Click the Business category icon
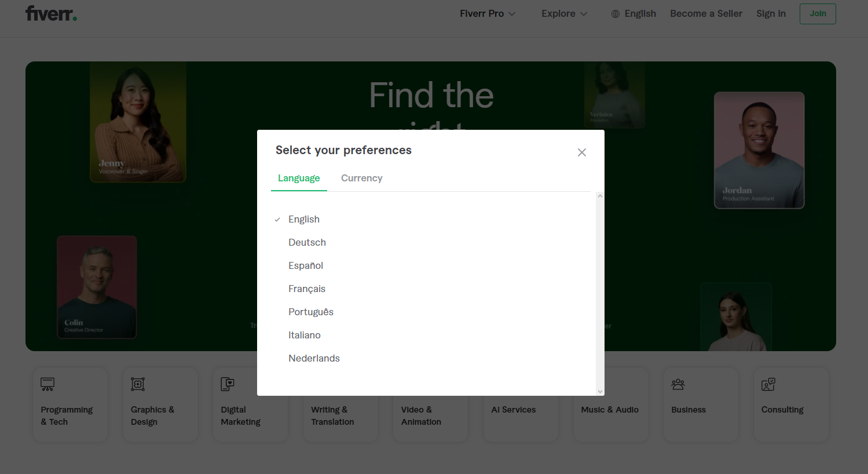 (x=678, y=384)
